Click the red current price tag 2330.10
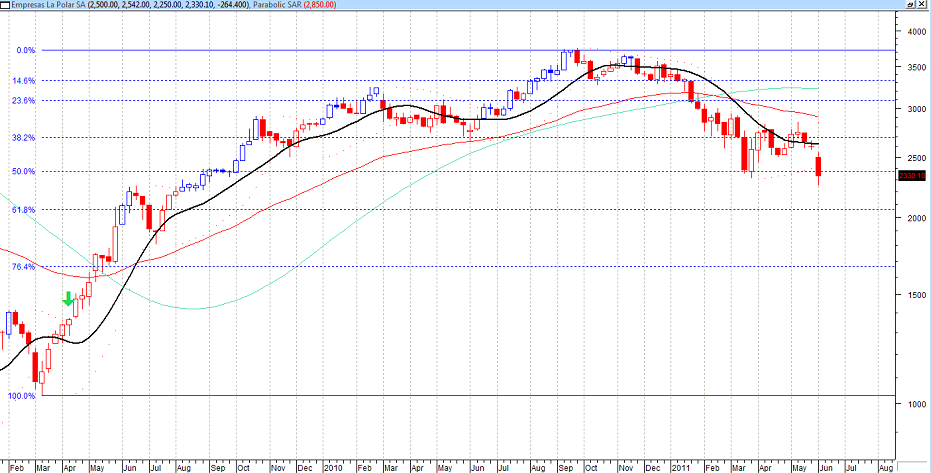Screen dimensions: 931x473 [x=911, y=176]
